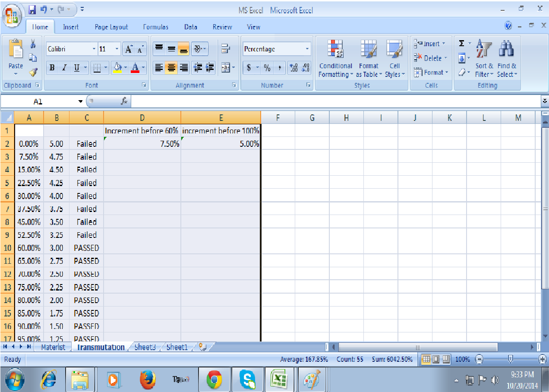Apply Comma Style number format

(279, 67)
